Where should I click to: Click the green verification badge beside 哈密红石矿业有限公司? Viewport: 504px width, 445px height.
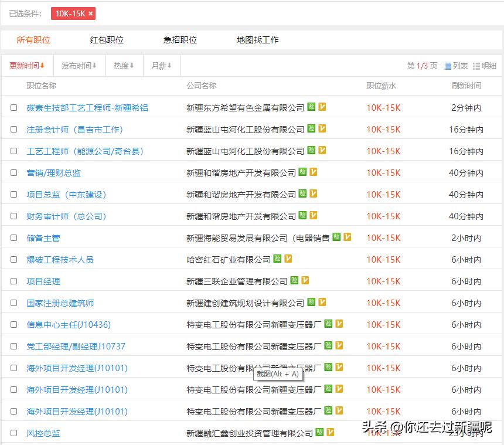pyautogui.click(x=277, y=258)
